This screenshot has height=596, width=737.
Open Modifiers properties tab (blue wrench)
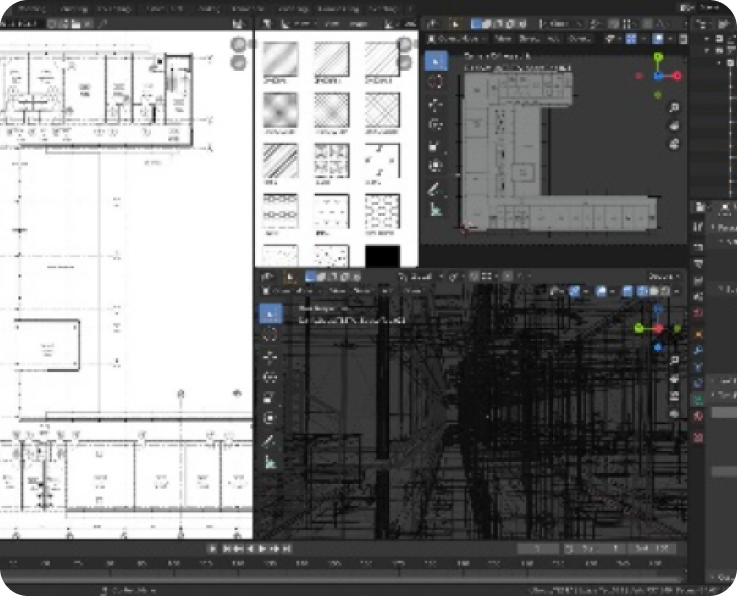point(698,351)
